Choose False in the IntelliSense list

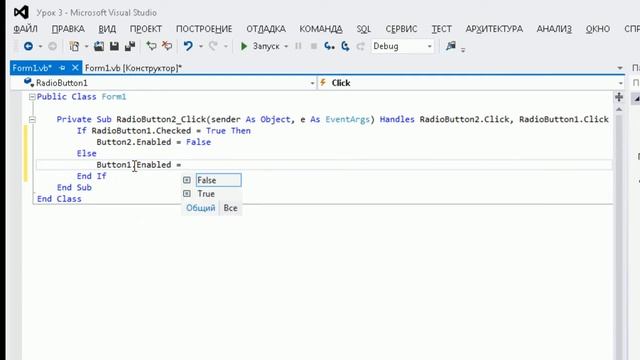pos(218,180)
